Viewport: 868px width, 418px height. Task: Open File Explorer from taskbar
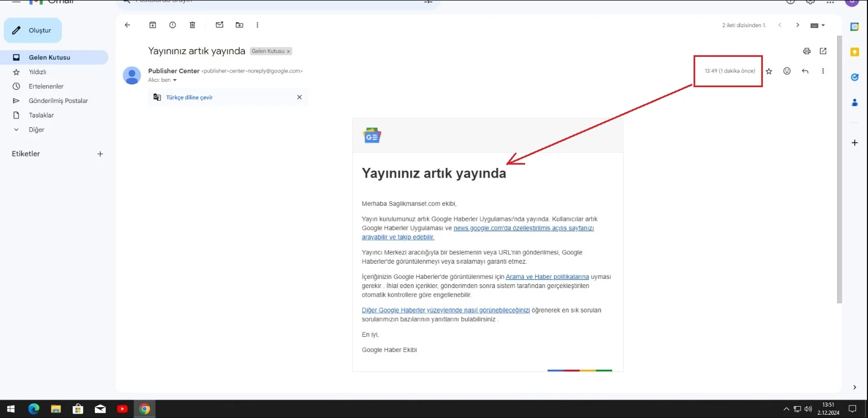tap(56, 409)
